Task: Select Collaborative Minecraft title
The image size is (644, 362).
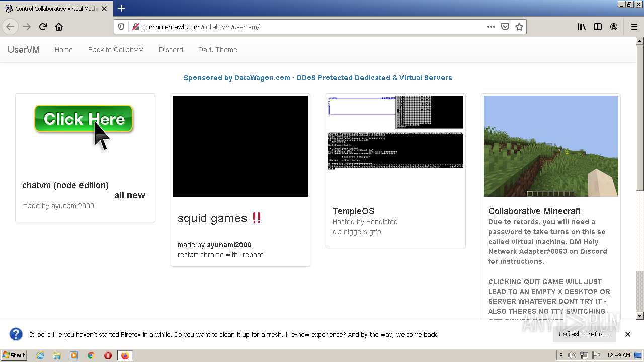Action: (534, 211)
